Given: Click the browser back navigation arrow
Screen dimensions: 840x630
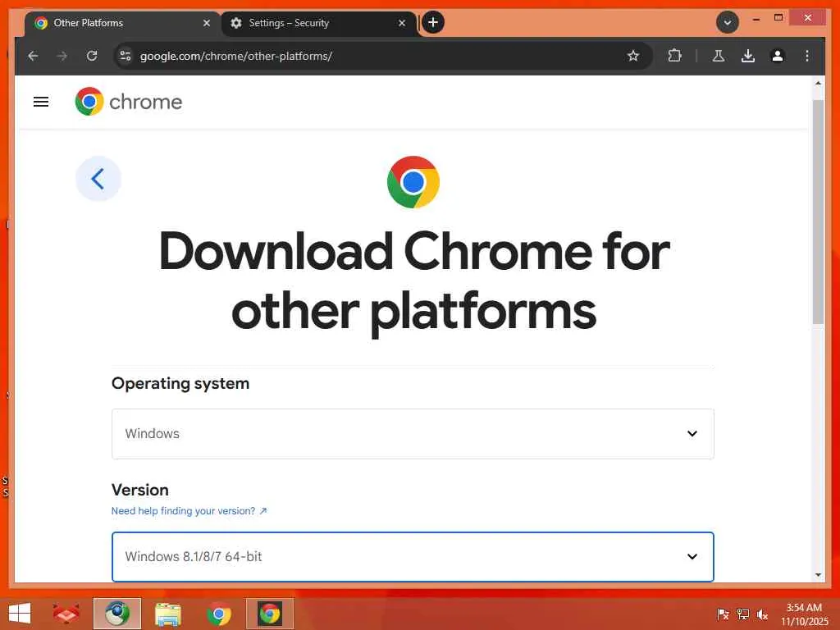Looking at the screenshot, I should (x=33, y=56).
